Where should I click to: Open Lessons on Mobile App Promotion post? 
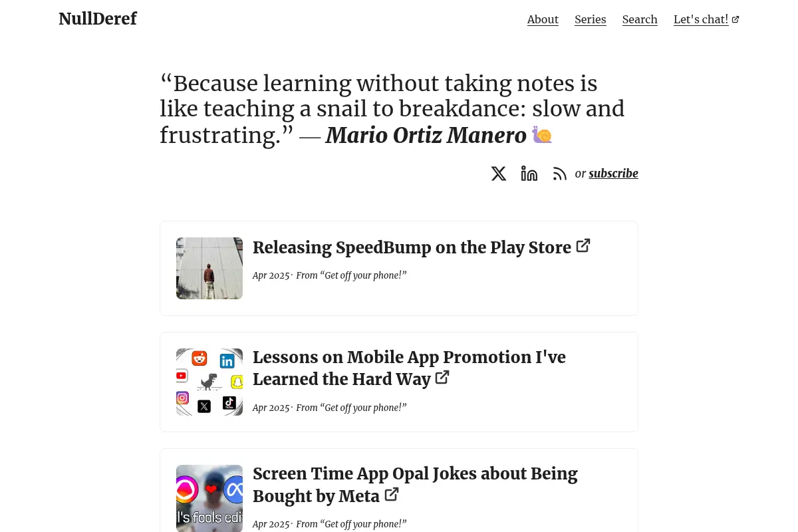point(409,368)
